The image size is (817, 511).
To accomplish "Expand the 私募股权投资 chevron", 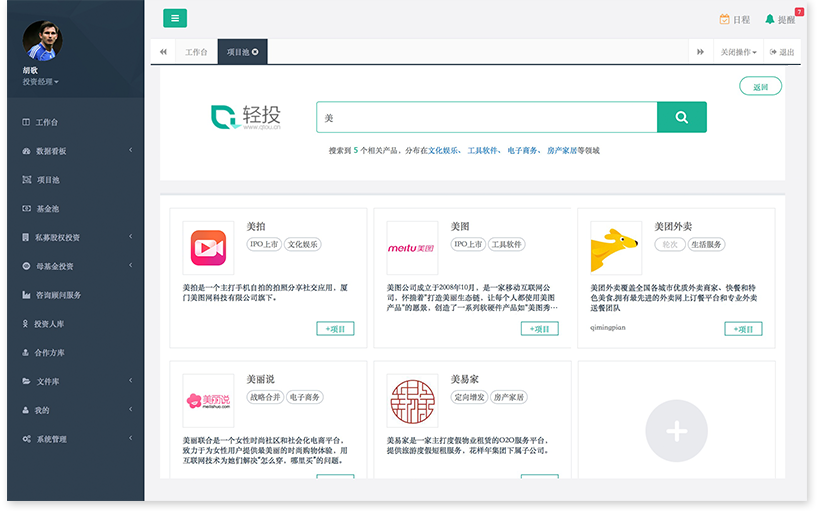I will (130, 236).
